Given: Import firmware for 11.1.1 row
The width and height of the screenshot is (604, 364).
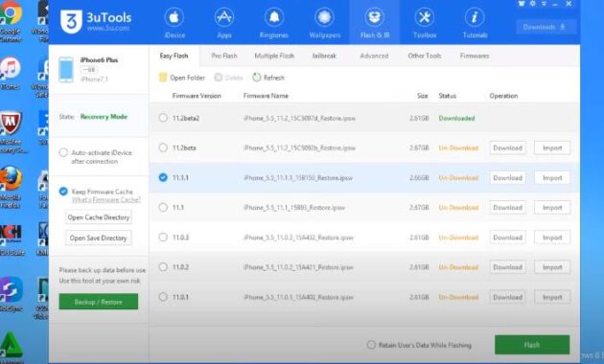Looking at the screenshot, I should (552, 178).
